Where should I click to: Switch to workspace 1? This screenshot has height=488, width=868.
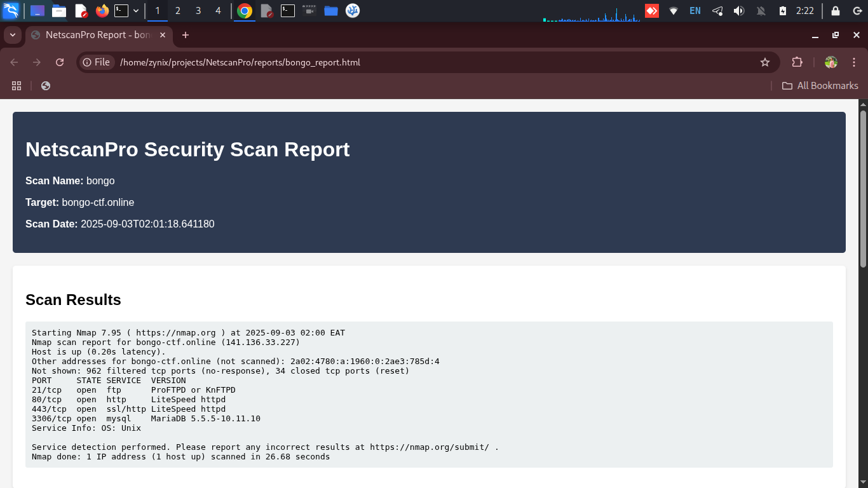coord(158,11)
